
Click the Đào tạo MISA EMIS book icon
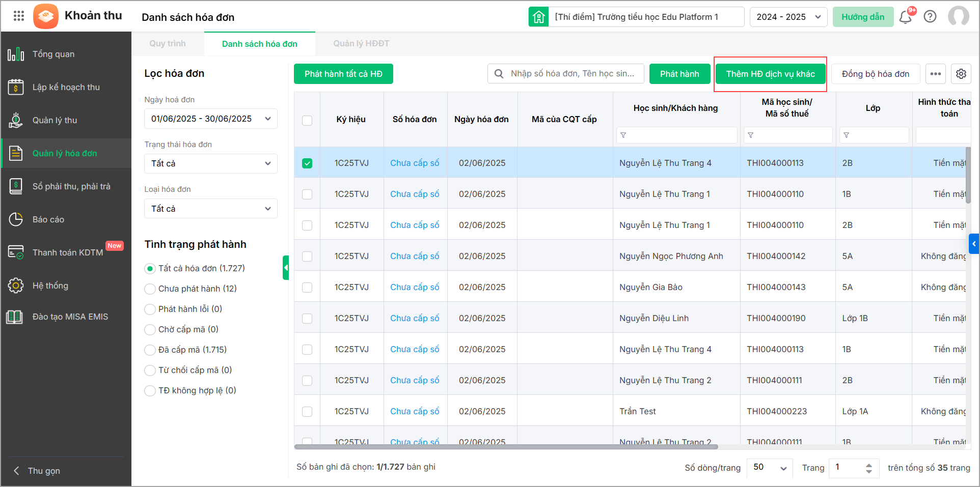click(15, 317)
